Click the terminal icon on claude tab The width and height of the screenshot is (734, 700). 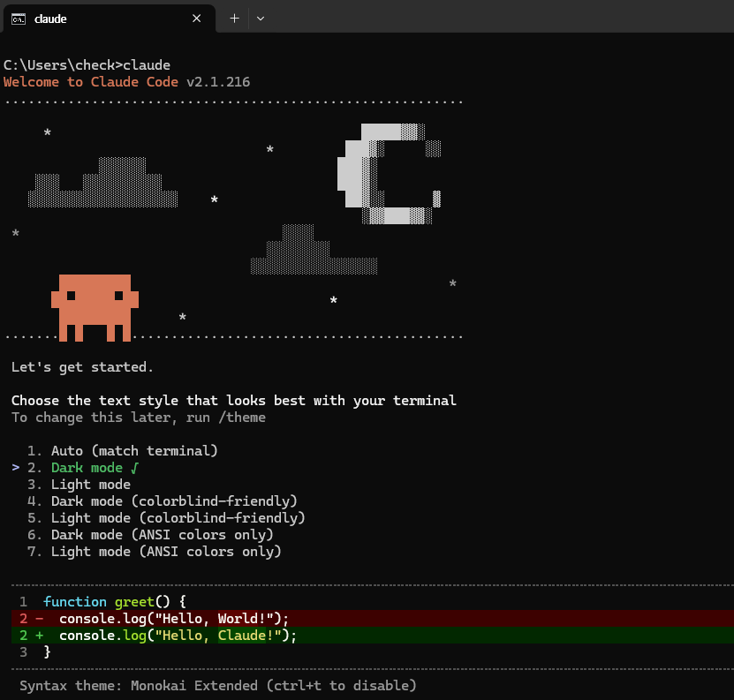(19, 19)
